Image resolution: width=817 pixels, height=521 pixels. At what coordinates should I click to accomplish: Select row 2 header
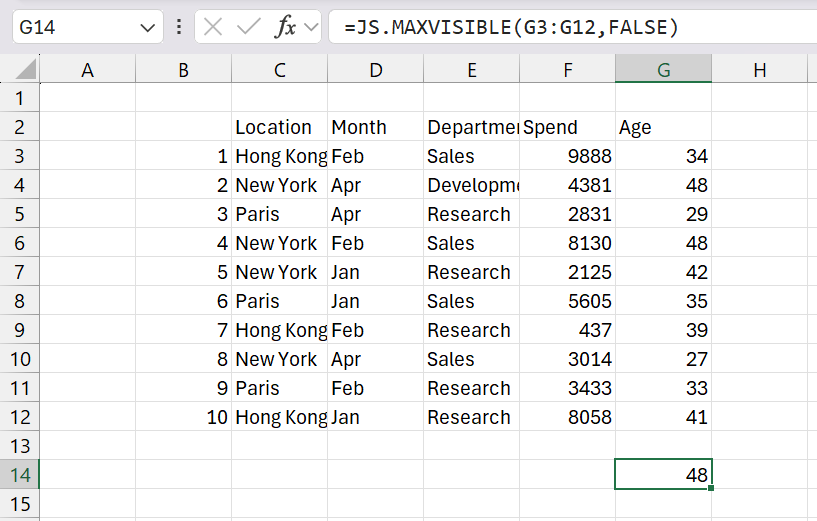tap(19, 127)
